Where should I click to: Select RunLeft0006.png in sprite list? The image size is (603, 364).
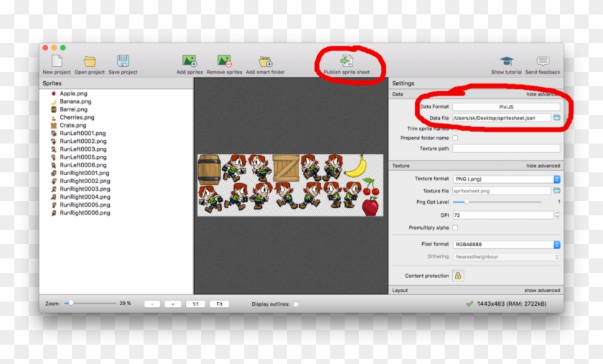tap(83, 165)
